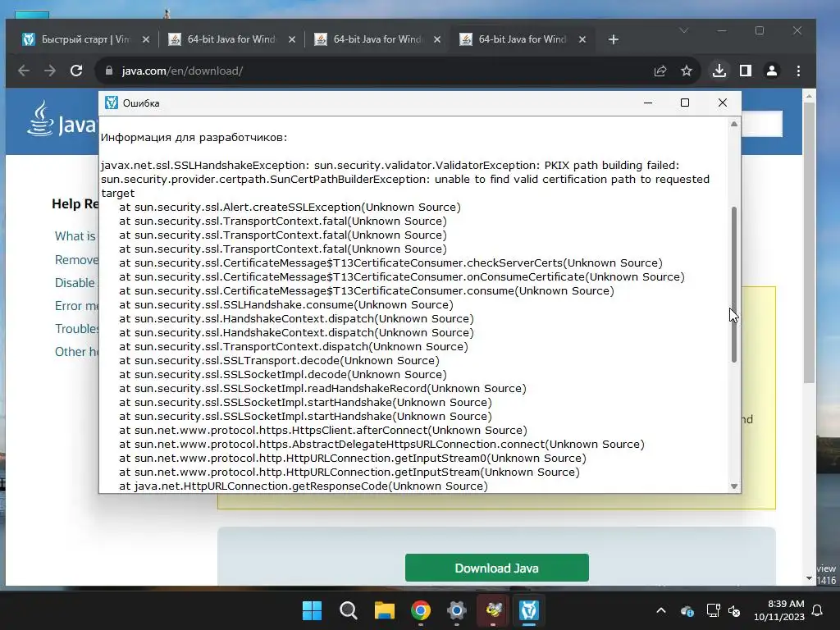The height and width of the screenshot is (630, 840).
Task: Reload the java.com page
Action: (76, 71)
